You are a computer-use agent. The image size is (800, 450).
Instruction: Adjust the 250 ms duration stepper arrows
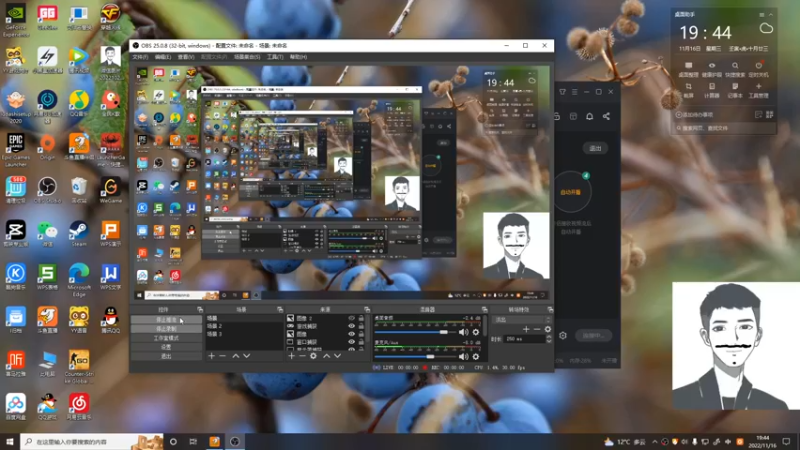click(x=548, y=339)
